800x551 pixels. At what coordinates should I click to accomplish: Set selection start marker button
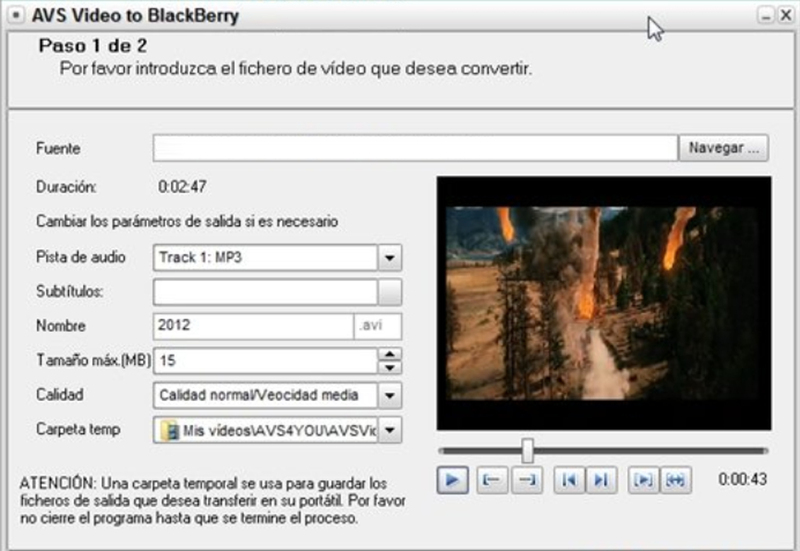pos(492,480)
